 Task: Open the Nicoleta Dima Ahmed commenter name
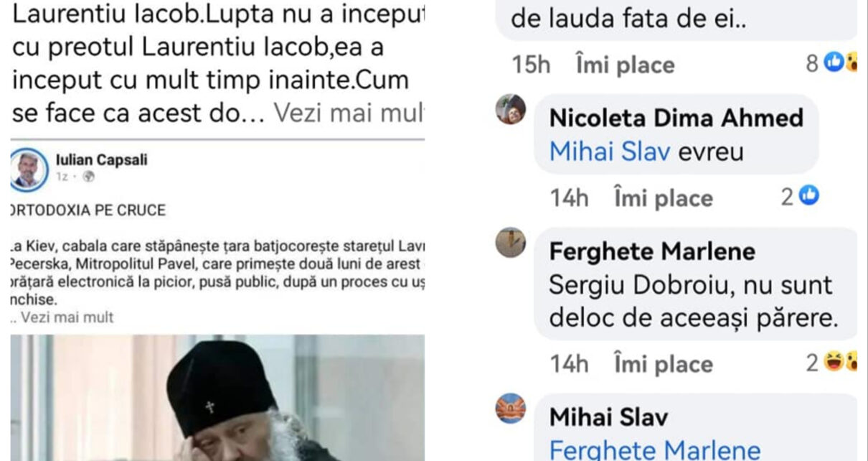pyautogui.click(x=676, y=118)
